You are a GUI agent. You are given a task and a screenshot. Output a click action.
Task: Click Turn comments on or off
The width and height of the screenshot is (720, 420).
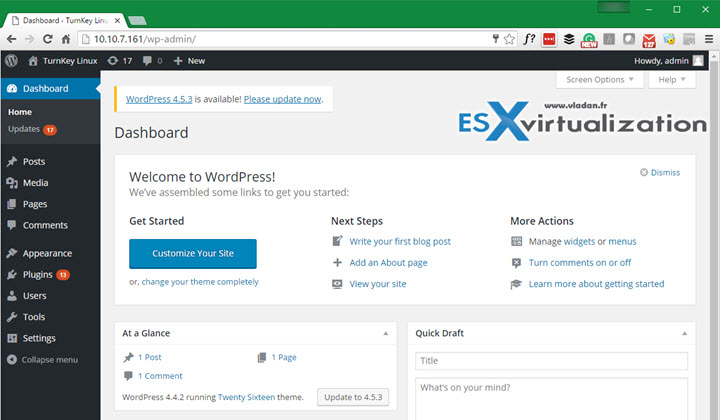(580, 263)
